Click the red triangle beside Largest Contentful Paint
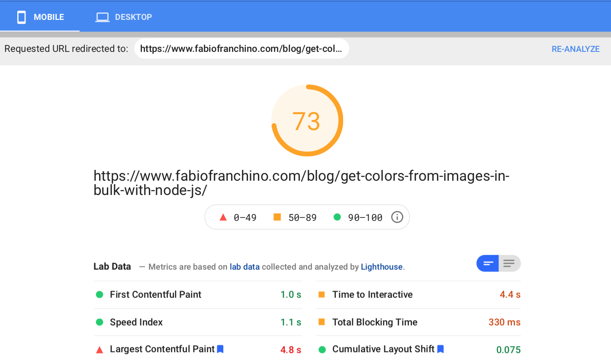Screen dimensions: 611x364 (x=100, y=350)
